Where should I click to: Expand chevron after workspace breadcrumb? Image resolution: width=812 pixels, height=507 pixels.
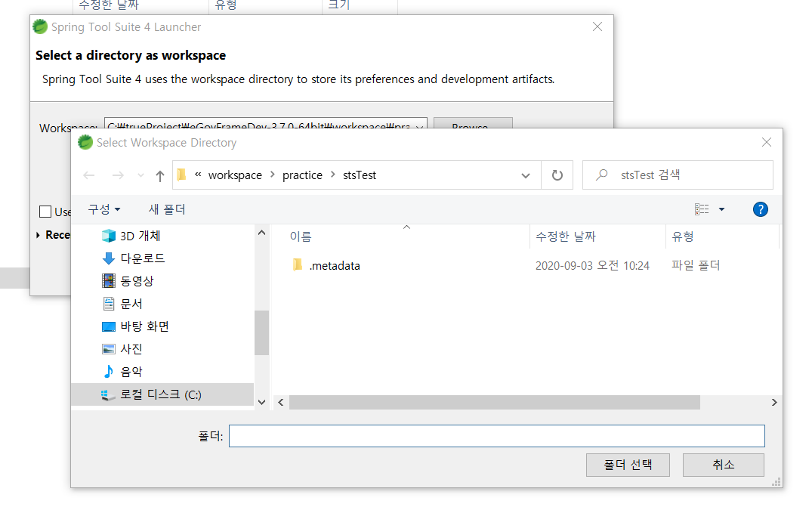coord(273,175)
